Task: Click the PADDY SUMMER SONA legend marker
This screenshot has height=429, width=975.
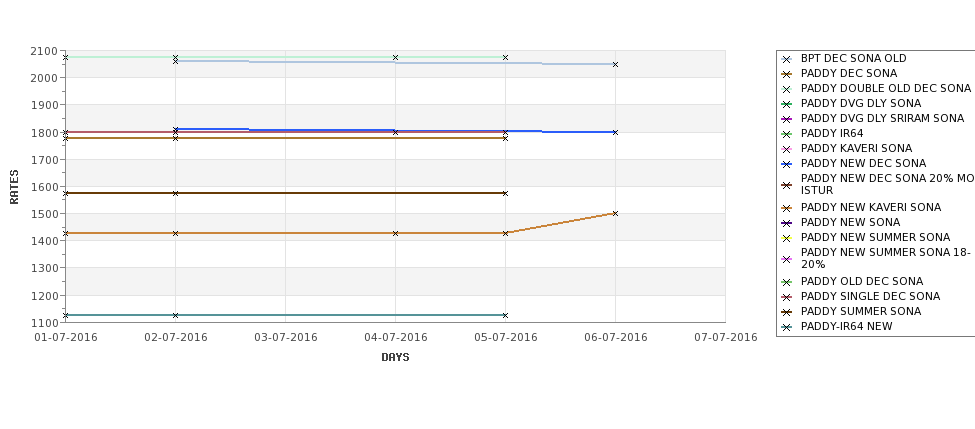Action: [787, 311]
